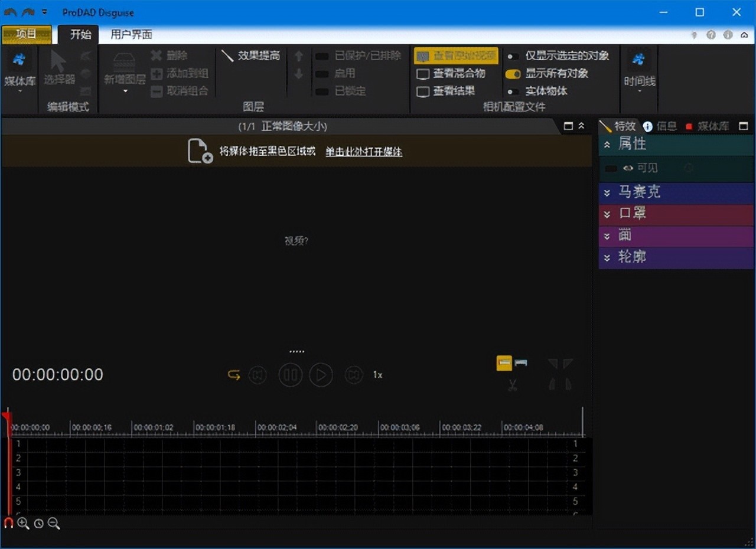The image size is (756, 549).
Task: Enable the 仅显示选定的对象 toggle
Action: click(x=513, y=56)
